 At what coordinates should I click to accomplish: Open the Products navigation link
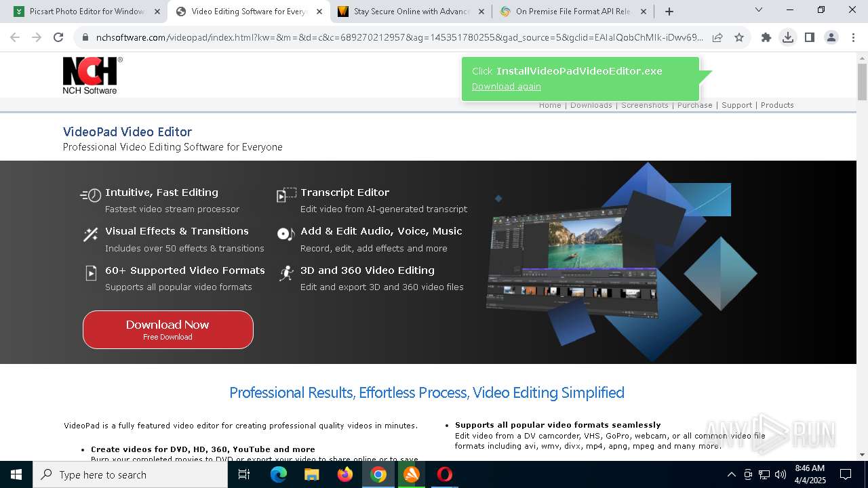point(777,105)
